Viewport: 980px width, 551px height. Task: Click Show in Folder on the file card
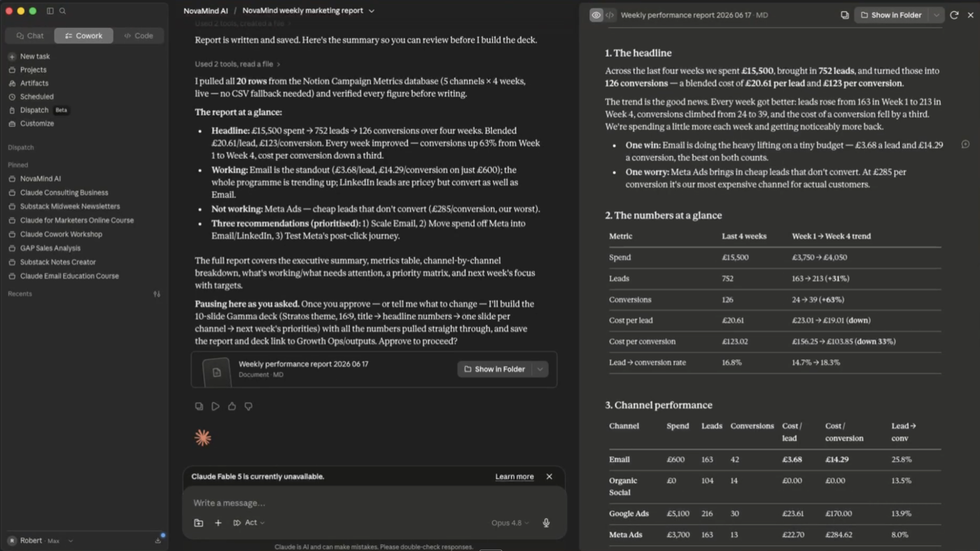pyautogui.click(x=495, y=369)
